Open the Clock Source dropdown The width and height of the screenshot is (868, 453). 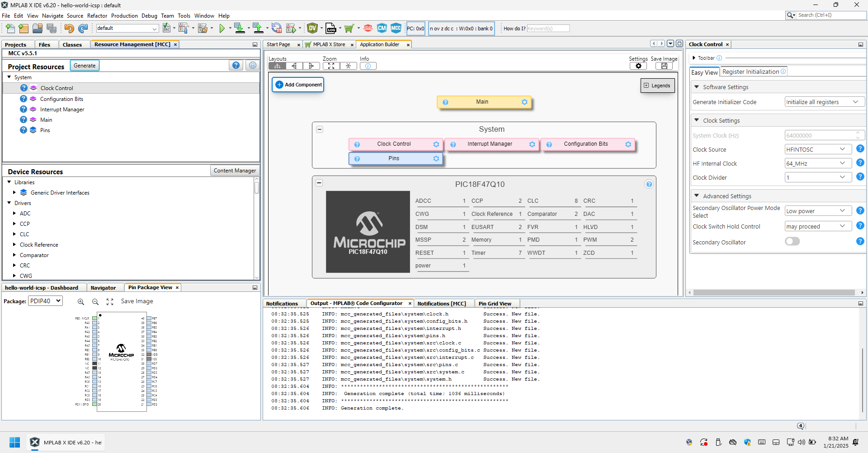pyautogui.click(x=818, y=149)
